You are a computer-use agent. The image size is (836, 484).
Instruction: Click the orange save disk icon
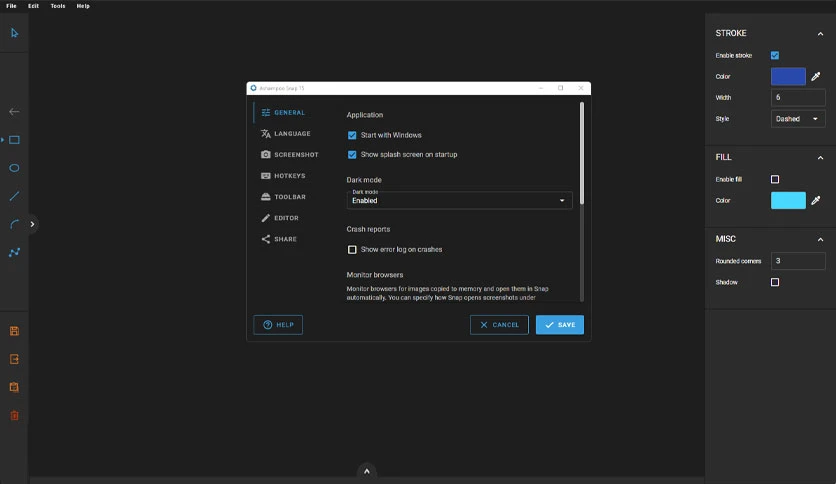(14, 331)
